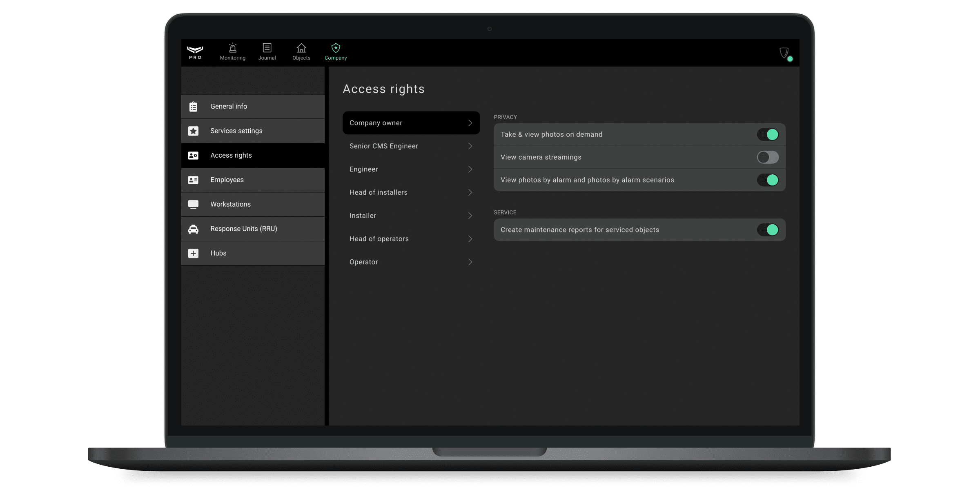Switch to the Company tab
This screenshot has height=490, width=980.
click(x=335, y=52)
